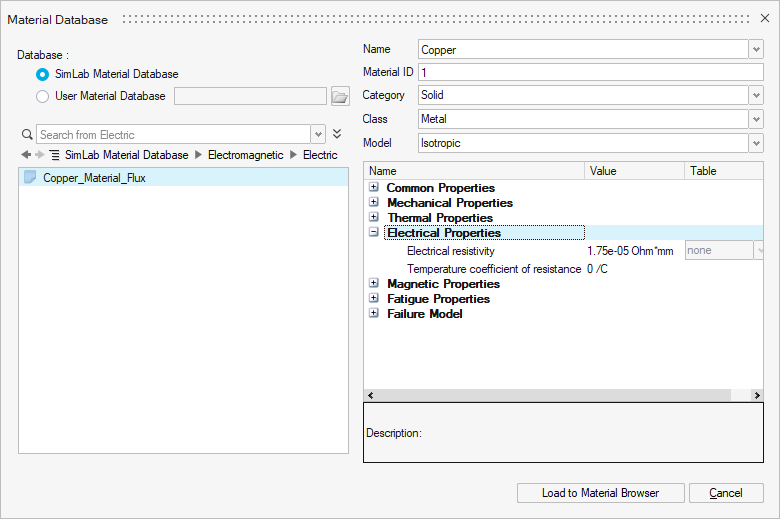Select SimLab Material Database radio button
Image resolution: width=780 pixels, height=519 pixels.
42,74
